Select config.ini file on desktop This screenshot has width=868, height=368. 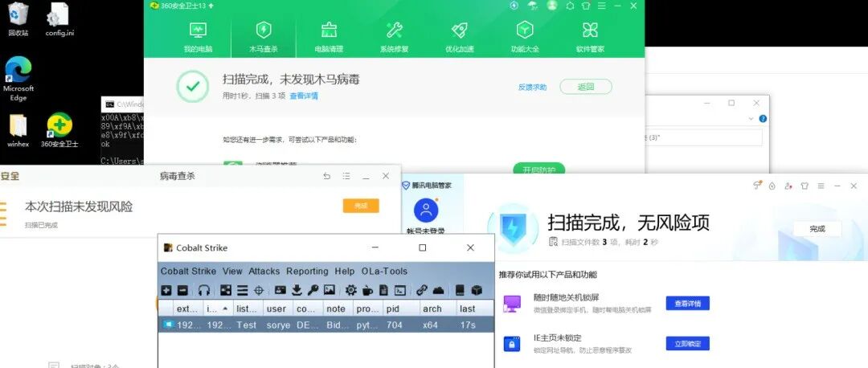point(59,19)
